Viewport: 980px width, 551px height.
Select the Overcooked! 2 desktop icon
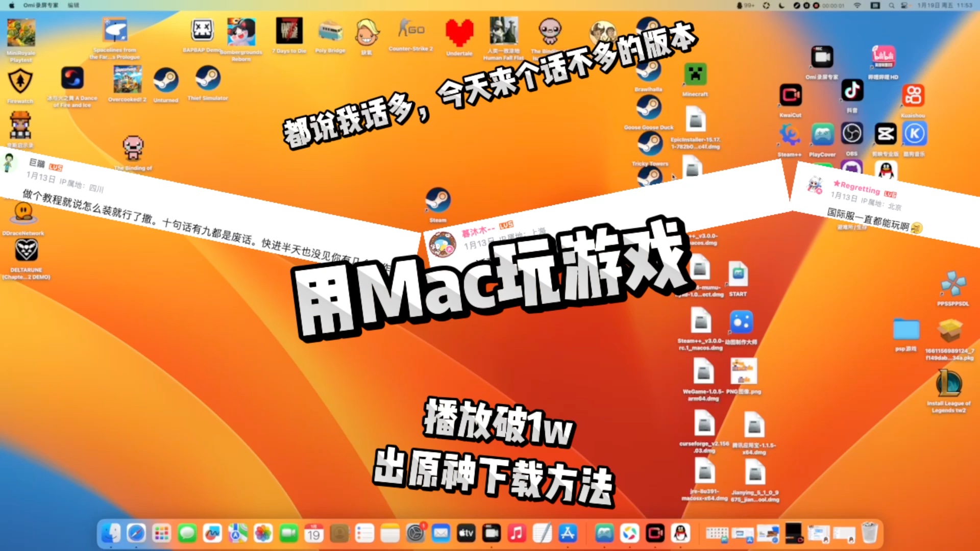(x=127, y=79)
